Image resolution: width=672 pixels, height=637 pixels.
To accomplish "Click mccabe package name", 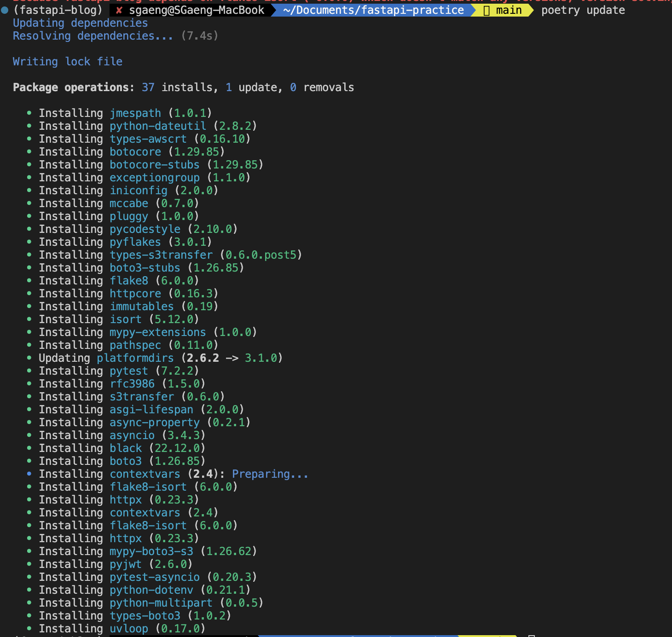I will click(x=129, y=203).
